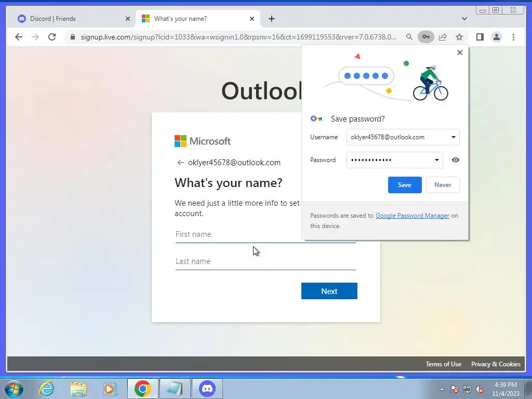Viewport: 532px width, 399px height.
Task: Click the Username field in popup
Action: 403,137
